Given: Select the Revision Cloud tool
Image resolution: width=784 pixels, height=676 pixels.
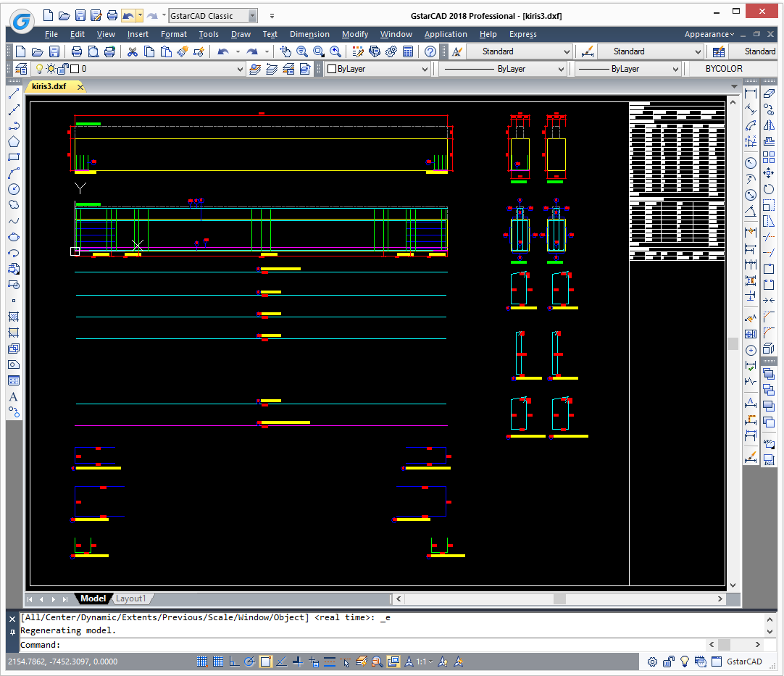Looking at the screenshot, I should pyautogui.click(x=14, y=205).
